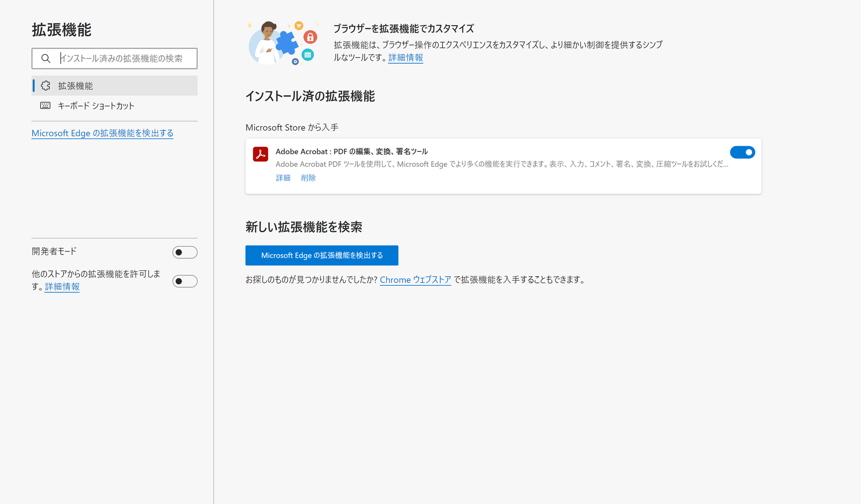Open the Chrome ウェブストア link
The width and height of the screenshot is (861, 504).
[415, 280]
